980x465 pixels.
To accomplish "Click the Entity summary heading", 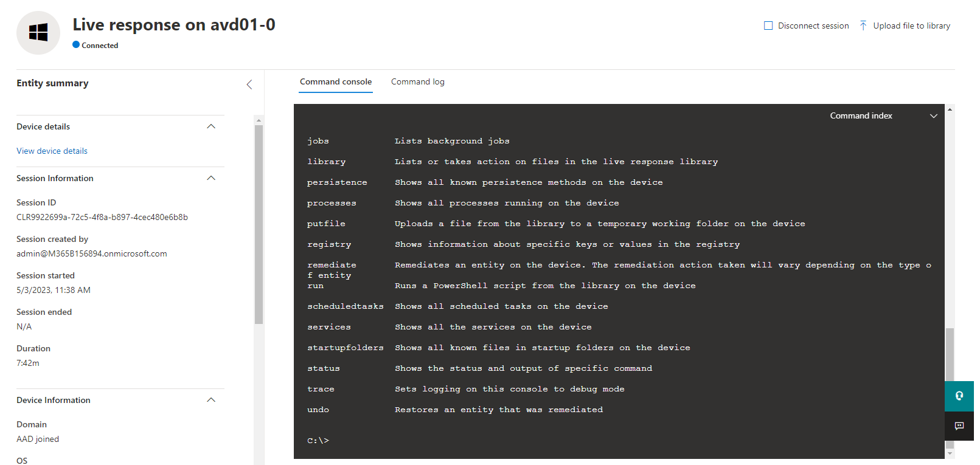I will (52, 83).
